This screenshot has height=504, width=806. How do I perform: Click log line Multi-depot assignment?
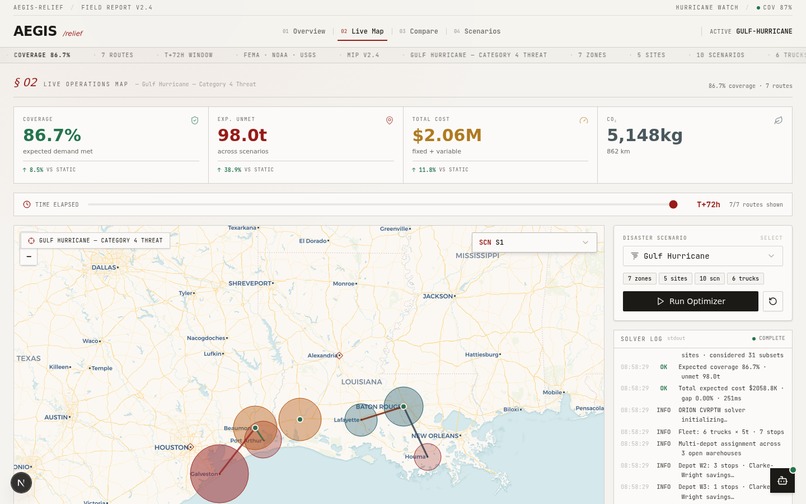pos(703,448)
